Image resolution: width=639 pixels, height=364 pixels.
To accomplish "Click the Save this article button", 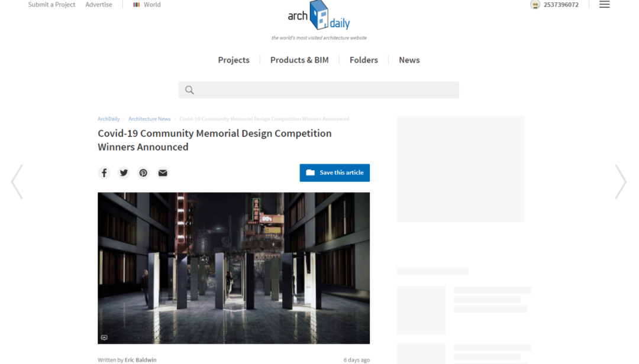I will (x=334, y=173).
